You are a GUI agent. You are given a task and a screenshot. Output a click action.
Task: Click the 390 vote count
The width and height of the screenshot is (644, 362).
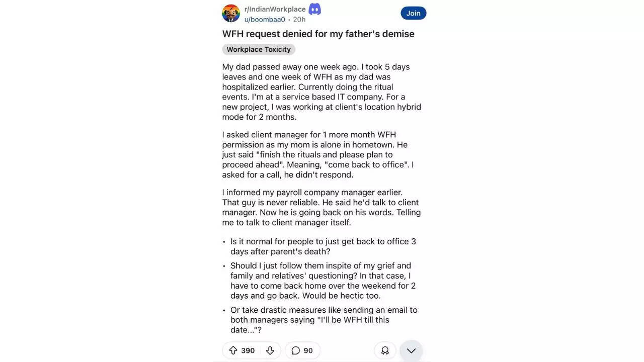click(x=247, y=350)
